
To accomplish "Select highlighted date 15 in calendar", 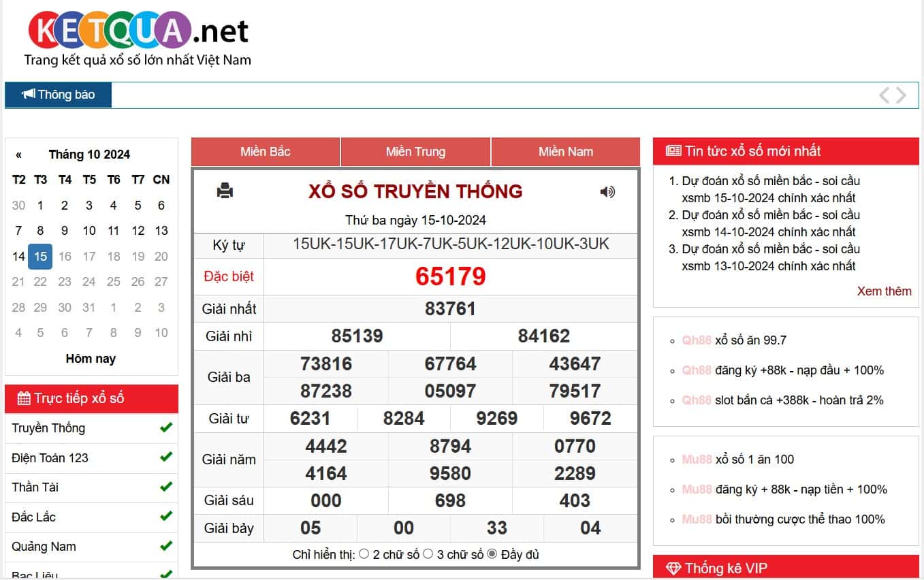I will (40, 256).
